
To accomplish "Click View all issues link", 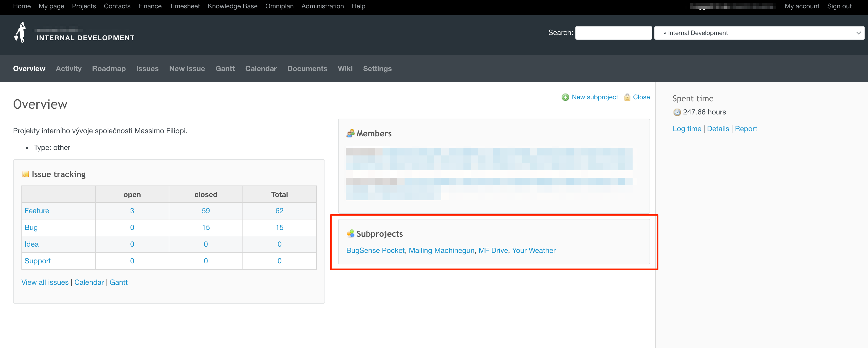I will click(x=45, y=282).
